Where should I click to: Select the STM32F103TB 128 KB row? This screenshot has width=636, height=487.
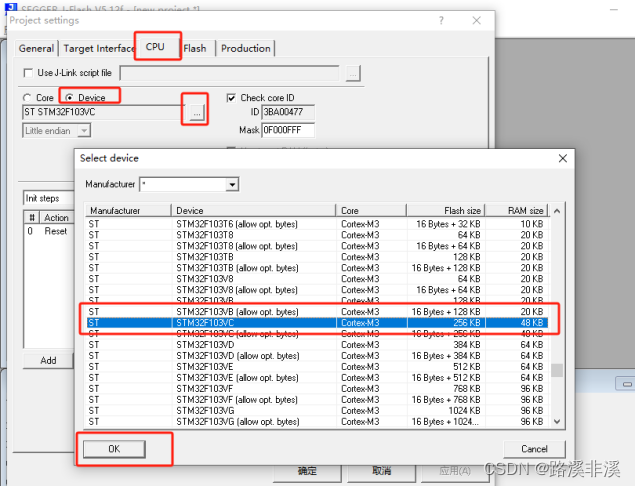coord(317,257)
